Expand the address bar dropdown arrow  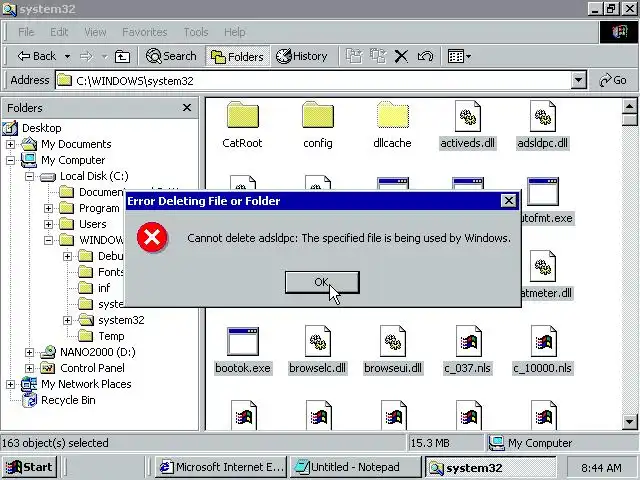point(578,80)
